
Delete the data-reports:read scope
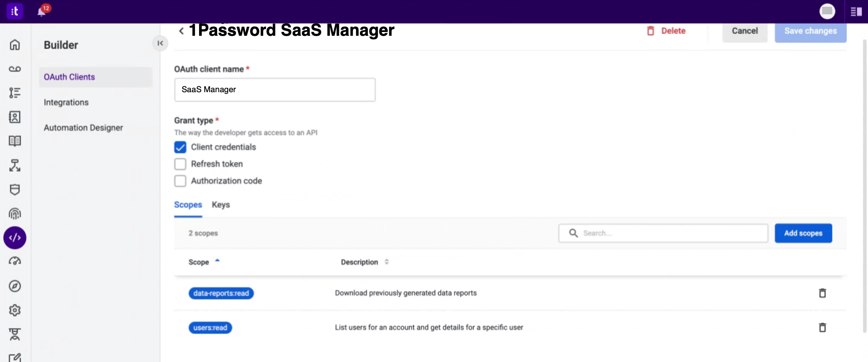[822, 293]
